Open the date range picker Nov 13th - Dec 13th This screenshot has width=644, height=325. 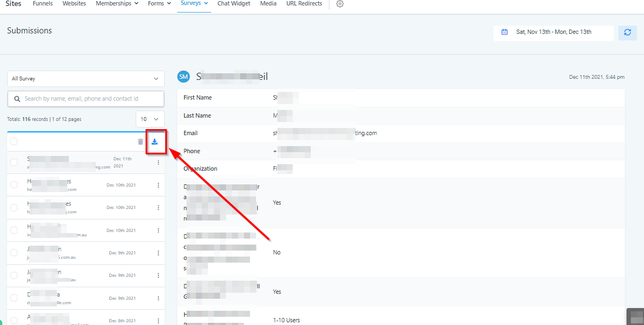[x=554, y=32]
